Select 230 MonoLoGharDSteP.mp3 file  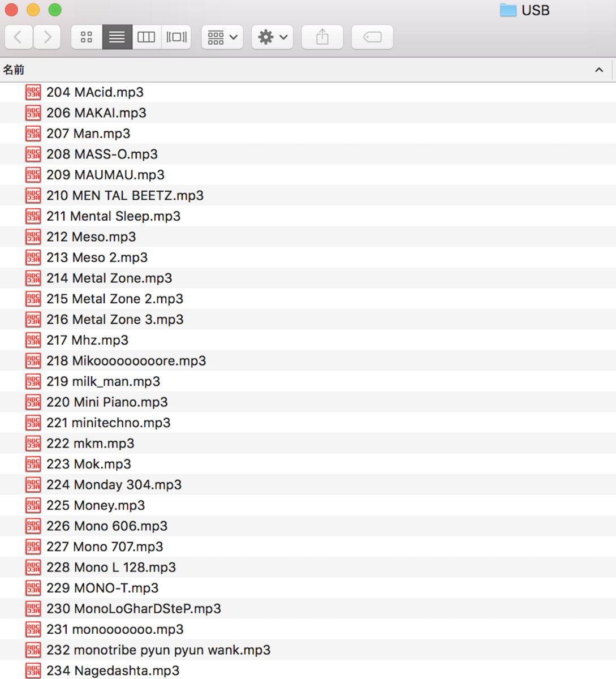click(x=133, y=609)
